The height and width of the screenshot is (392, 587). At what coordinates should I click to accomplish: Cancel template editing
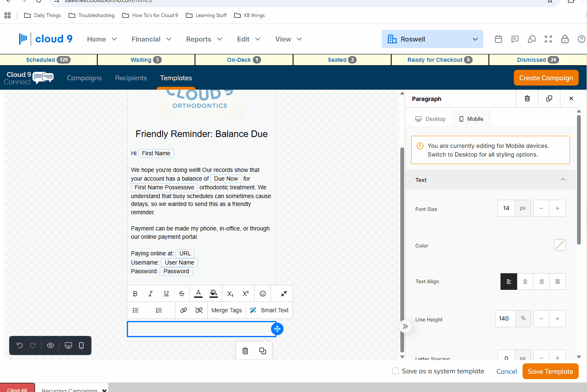point(506,371)
